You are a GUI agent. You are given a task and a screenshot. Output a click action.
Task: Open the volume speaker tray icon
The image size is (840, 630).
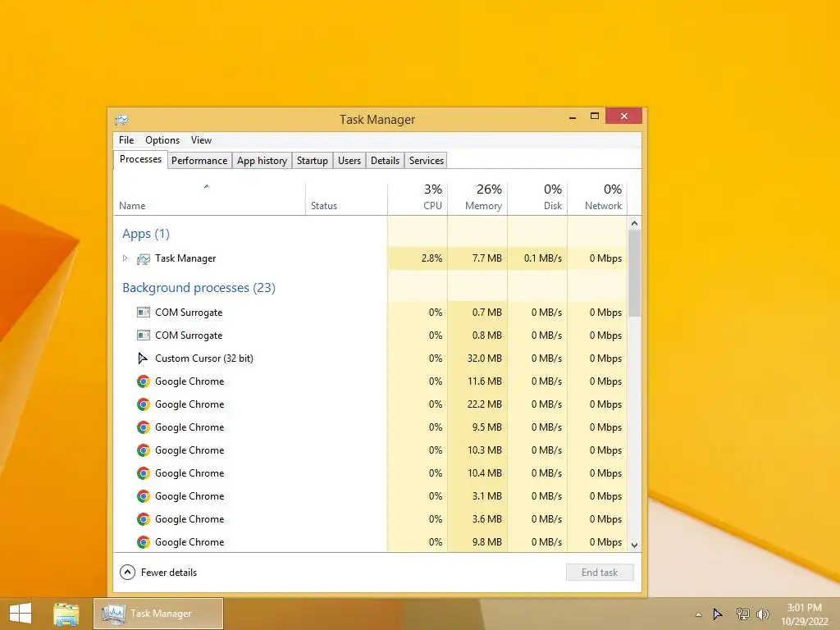click(x=762, y=614)
